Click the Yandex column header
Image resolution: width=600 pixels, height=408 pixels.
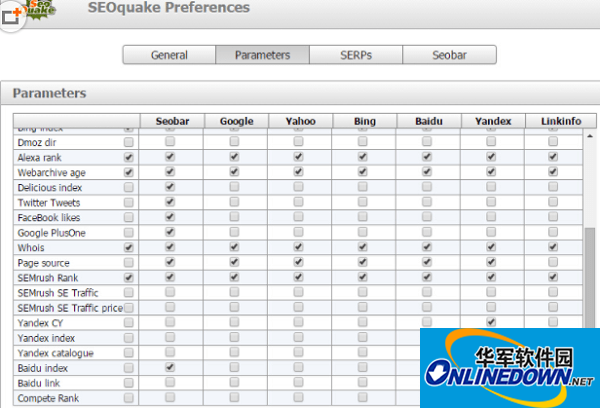click(x=493, y=121)
